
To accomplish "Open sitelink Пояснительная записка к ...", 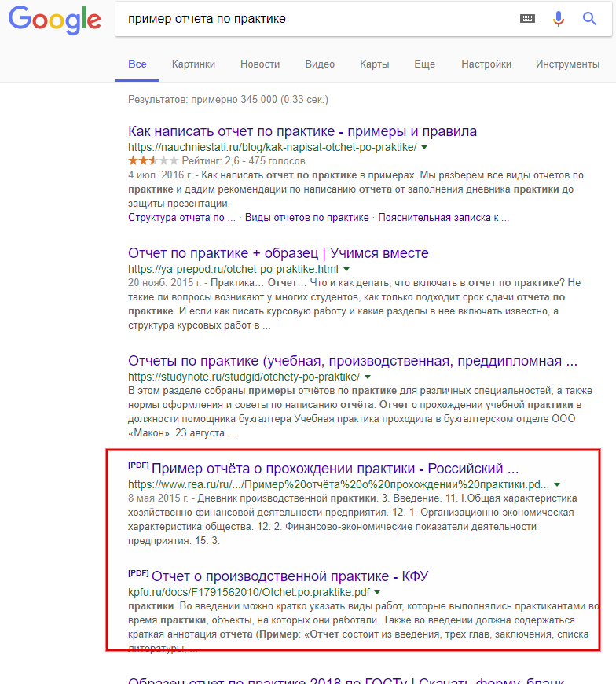I will 443,217.
